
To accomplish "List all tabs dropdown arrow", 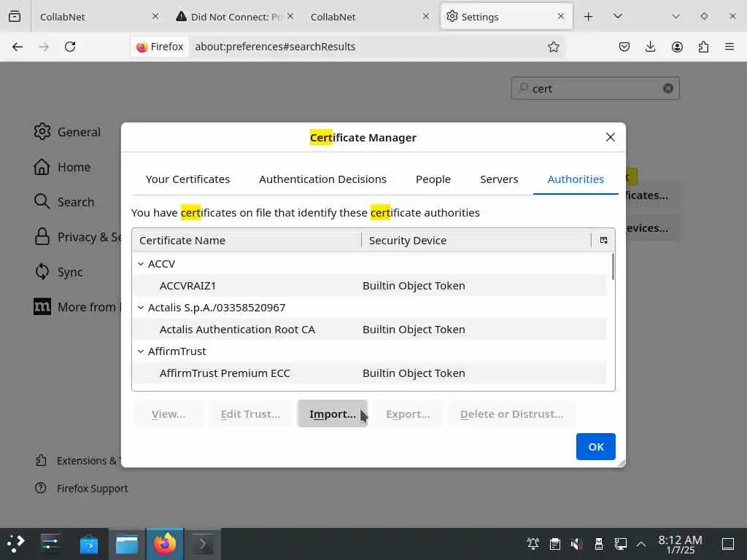I will point(618,16).
